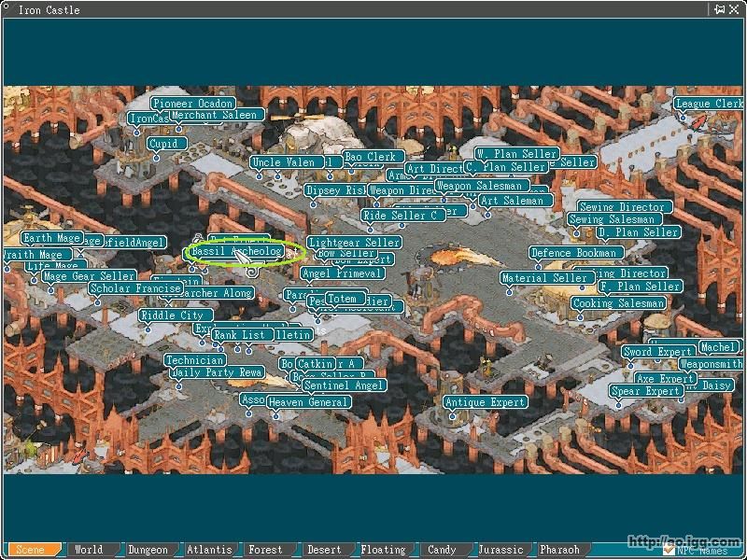Viewport: 747px width, 560px height.
Task: Choose the D. Plan Seller label
Action: [x=639, y=232]
